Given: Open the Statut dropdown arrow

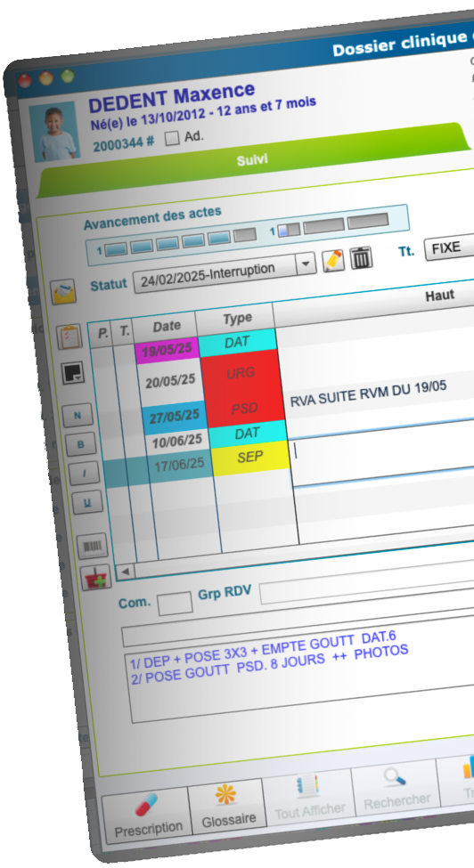Looking at the screenshot, I should [306, 264].
